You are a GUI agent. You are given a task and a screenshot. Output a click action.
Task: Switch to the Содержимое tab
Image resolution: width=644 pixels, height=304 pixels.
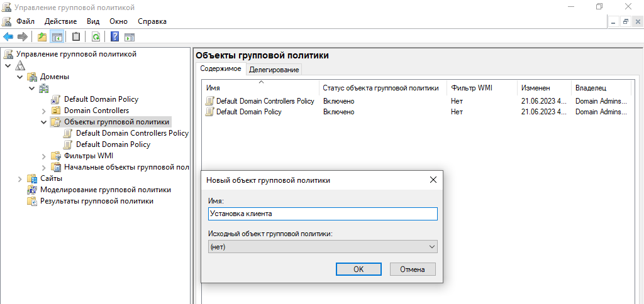pyautogui.click(x=221, y=69)
